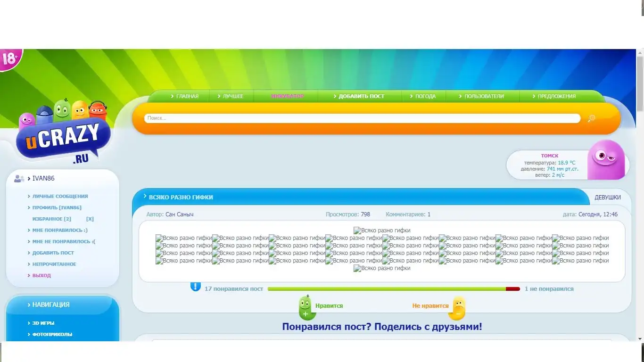The height and width of the screenshot is (362, 644).
Task: Remove favorites with the [X] link
Action: click(x=90, y=219)
